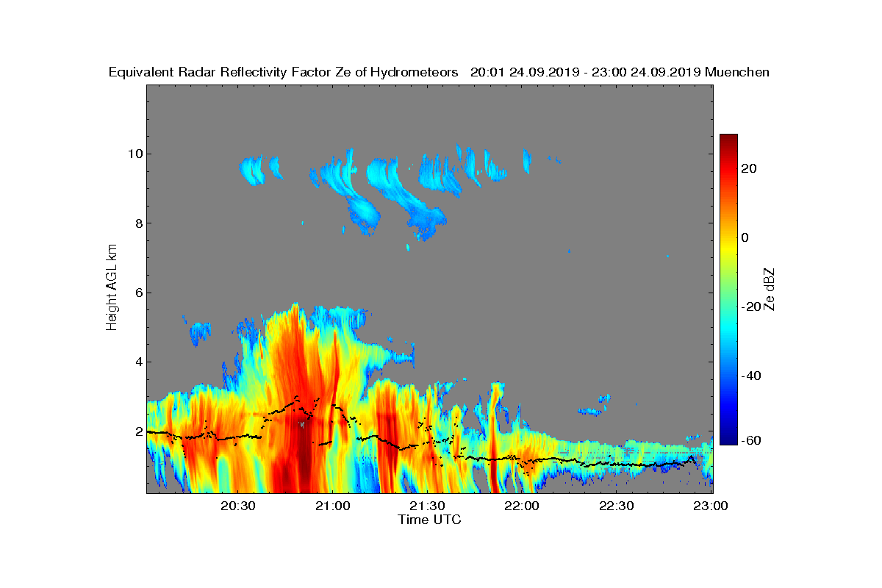This screenshot has width=882, height=588.
Task: Click the colorbar tick label -40
Action: pos(750,376)
